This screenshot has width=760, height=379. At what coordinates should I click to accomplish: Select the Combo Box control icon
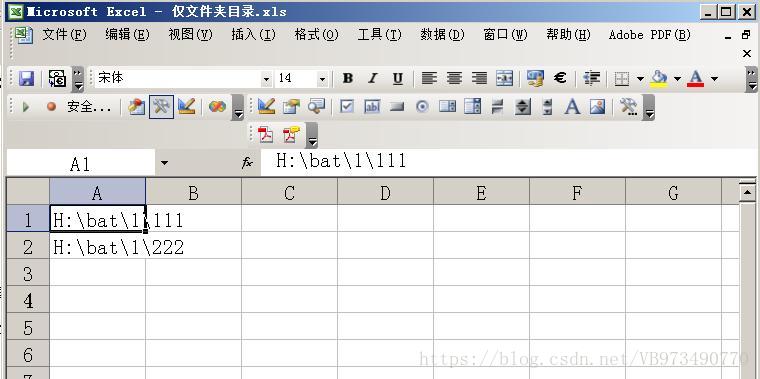click(472, 107)
